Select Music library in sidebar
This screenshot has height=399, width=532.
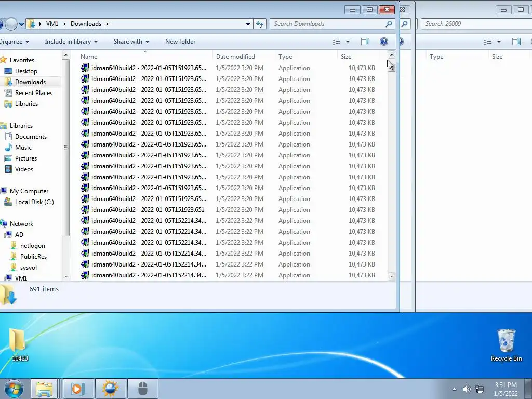(23, 147)
